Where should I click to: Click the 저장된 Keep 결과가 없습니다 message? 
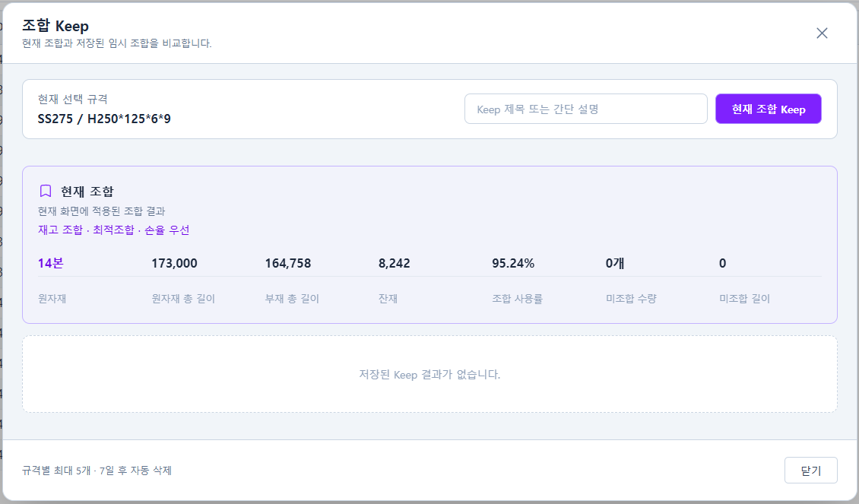point(429,375)
